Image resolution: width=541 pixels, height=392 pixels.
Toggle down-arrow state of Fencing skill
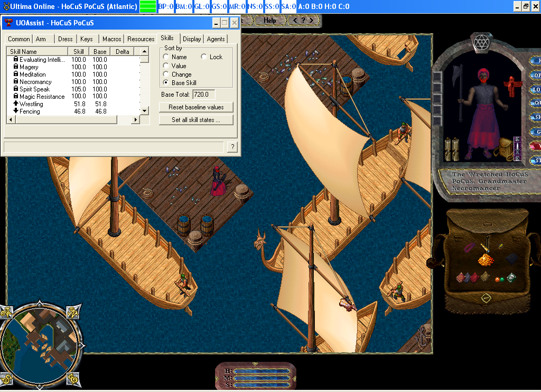[x=16, y=111]
